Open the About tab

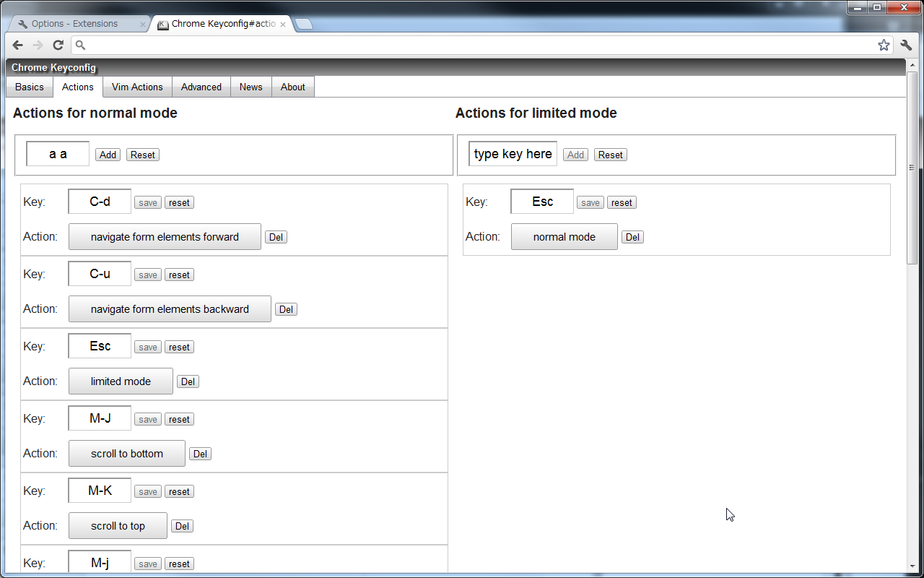(293, 87)
